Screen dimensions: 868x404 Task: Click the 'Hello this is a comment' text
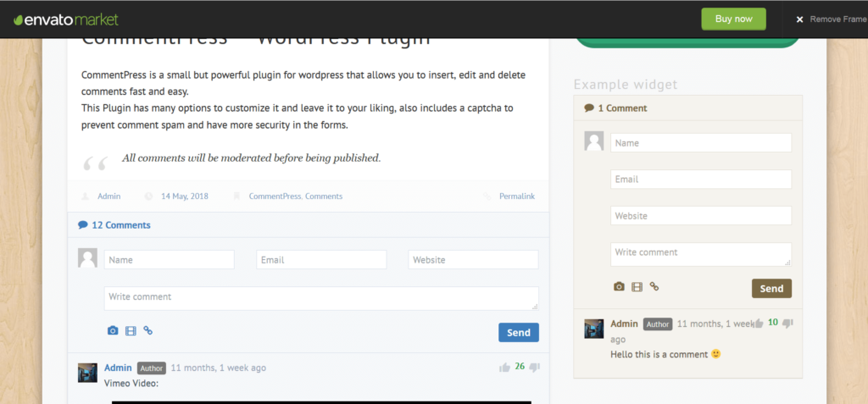(x=659, y=354)
